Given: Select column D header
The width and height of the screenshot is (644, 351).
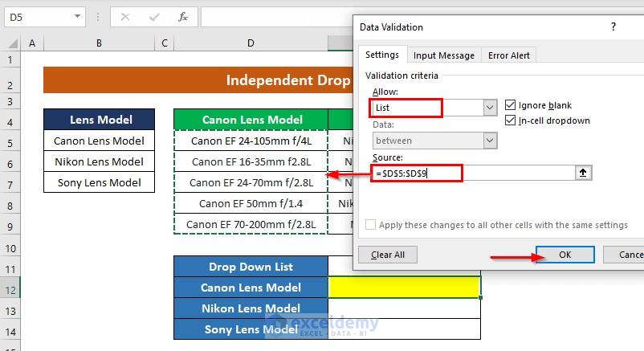Looking at the screenshot, I should pyautogui.click(x=251, y=43).
